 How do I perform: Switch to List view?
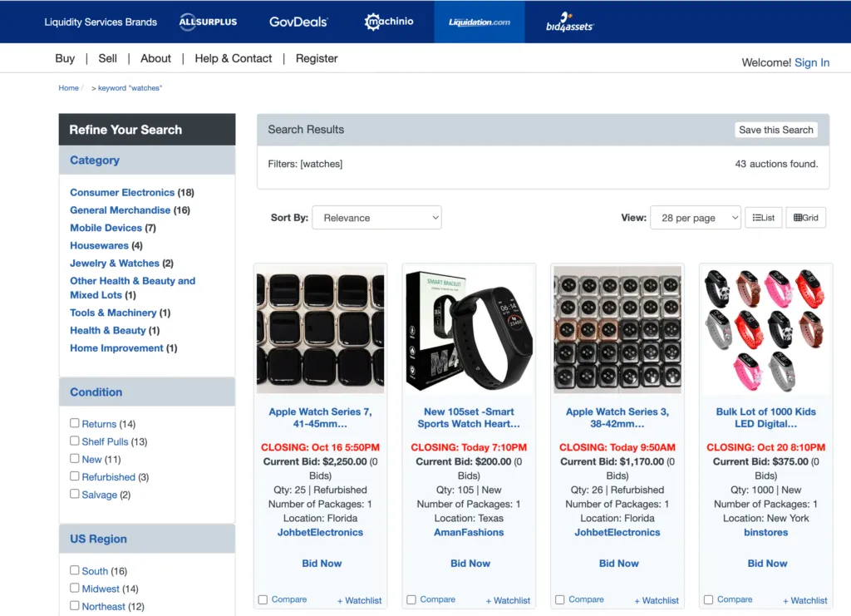763,217
